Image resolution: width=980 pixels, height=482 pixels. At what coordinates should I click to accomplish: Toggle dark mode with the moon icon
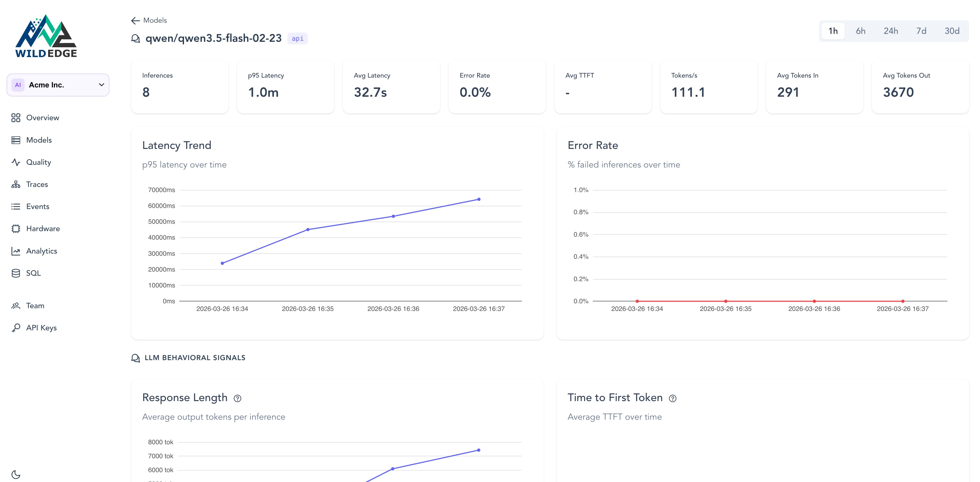point(16,474)
